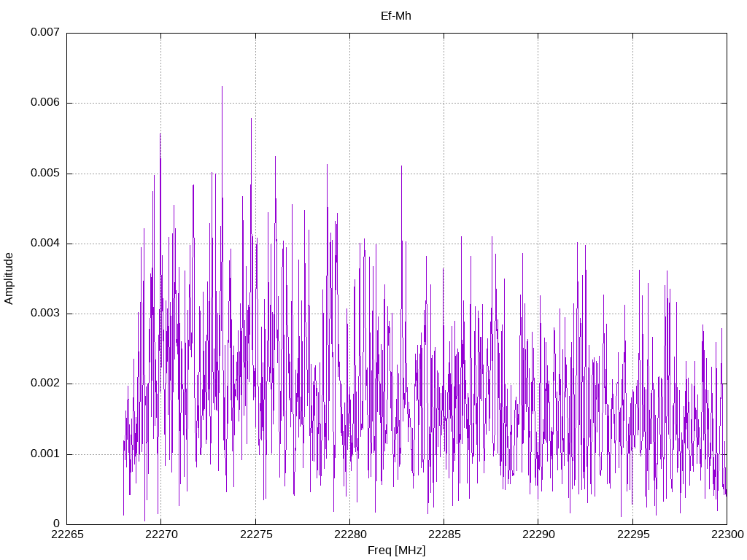The width and height of the screenshot is (747, 560).
Task: Click the tallest spectrum peak above 0.006
Action: pos(222,88)
